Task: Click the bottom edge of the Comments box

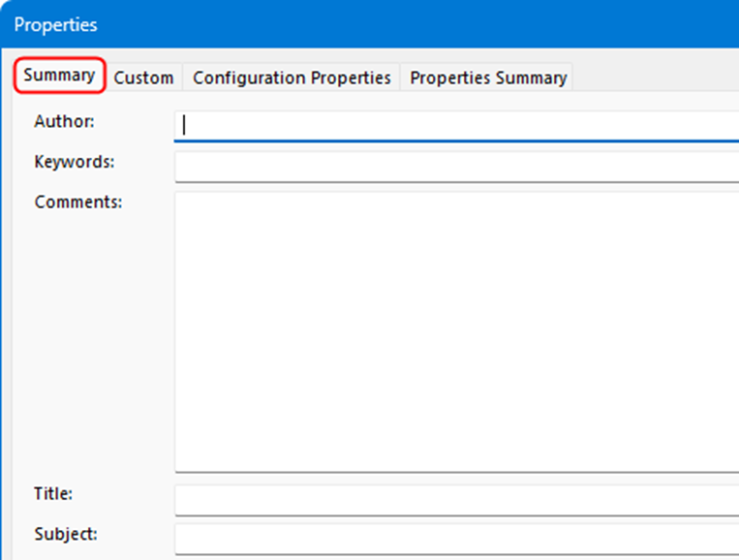Action: pyautogui.click(x=455, y=471)
